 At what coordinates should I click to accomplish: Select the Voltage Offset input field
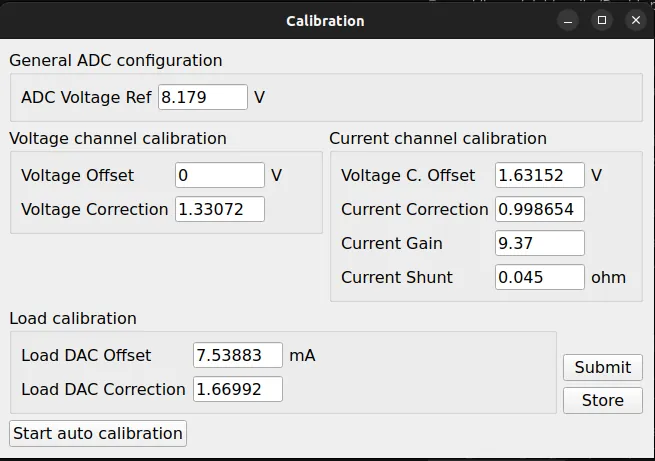tap(220, 175)
